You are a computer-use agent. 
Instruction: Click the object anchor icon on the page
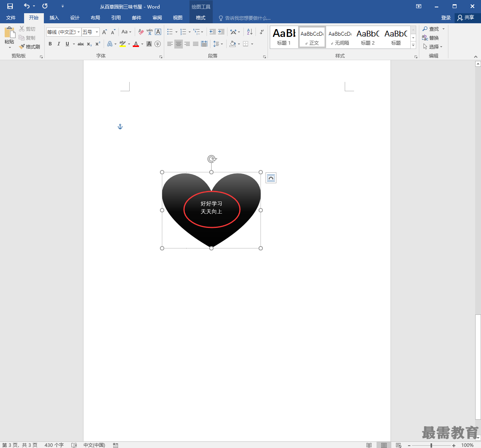coord(120,127)
